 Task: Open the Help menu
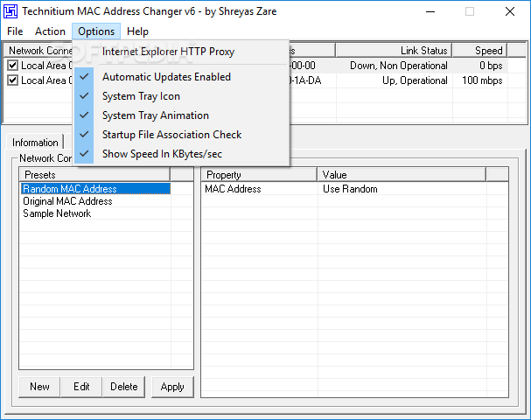(x=137, y=31)
